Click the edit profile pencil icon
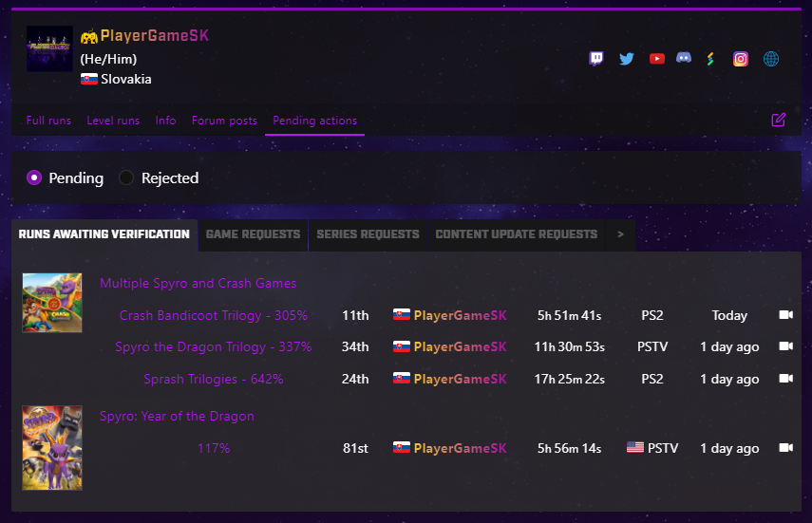The width and height of the screenshot is (812, 523). (x=779, y=121)
